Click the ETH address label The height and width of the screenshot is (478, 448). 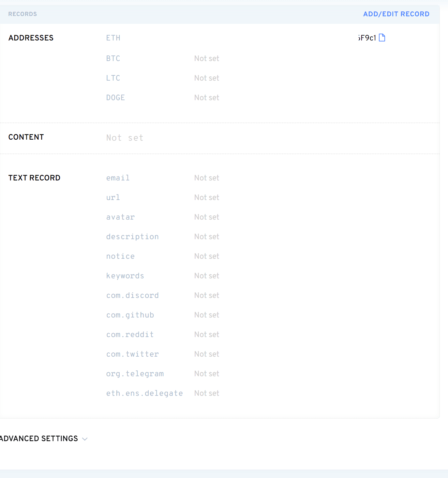click(x=113, y=38)
